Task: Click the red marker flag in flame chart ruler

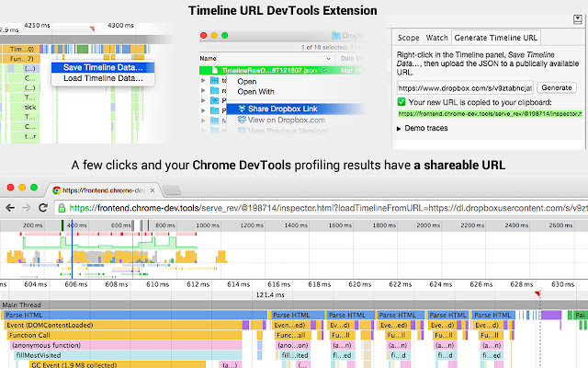Action: [x=538, y=293]
